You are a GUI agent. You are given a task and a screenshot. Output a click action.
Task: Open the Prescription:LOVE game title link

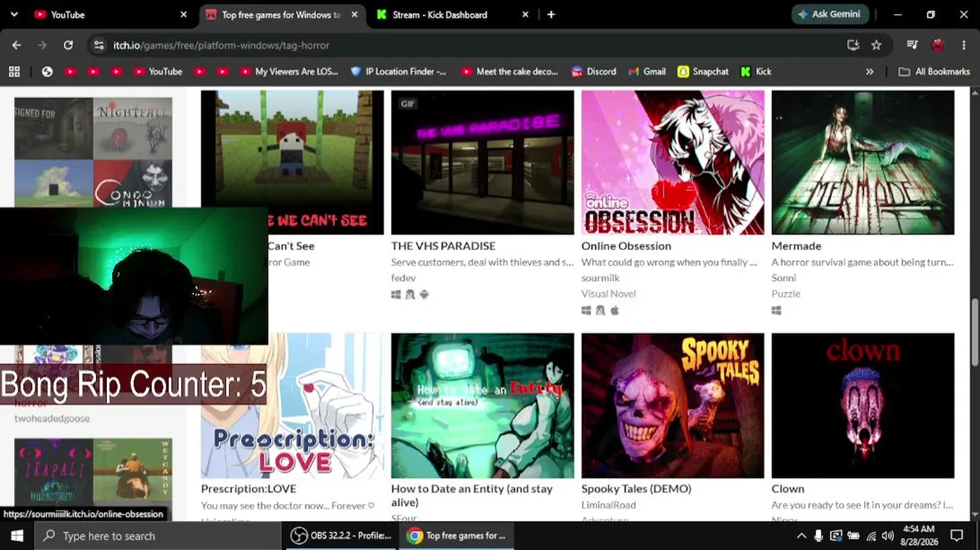[249, 489]
